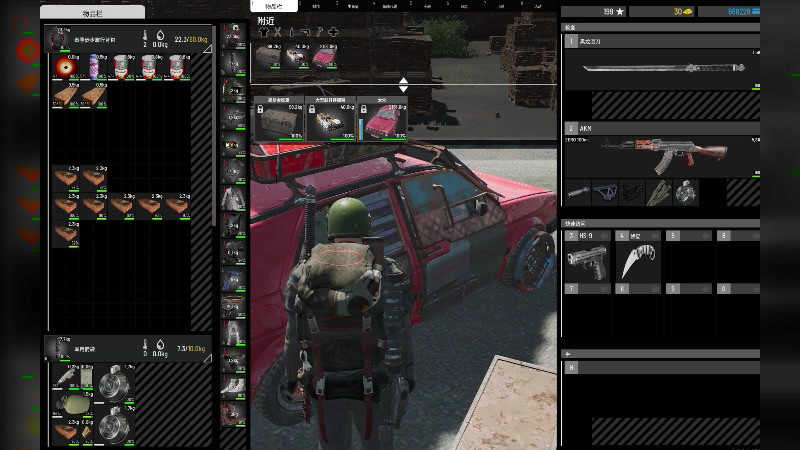800x450 pixels.
Task: Open the red car thumbnail in nearby list
Action: point(324,56)
